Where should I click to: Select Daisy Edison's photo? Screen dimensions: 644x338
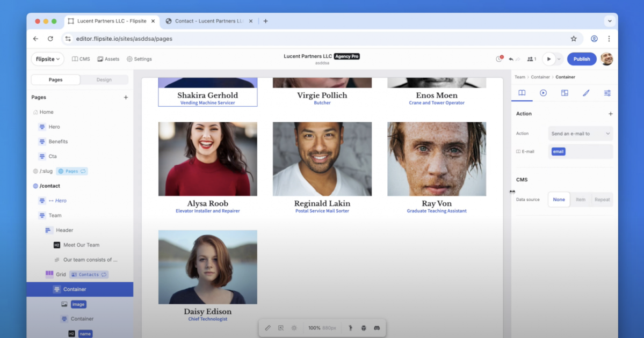click(208, 267)
